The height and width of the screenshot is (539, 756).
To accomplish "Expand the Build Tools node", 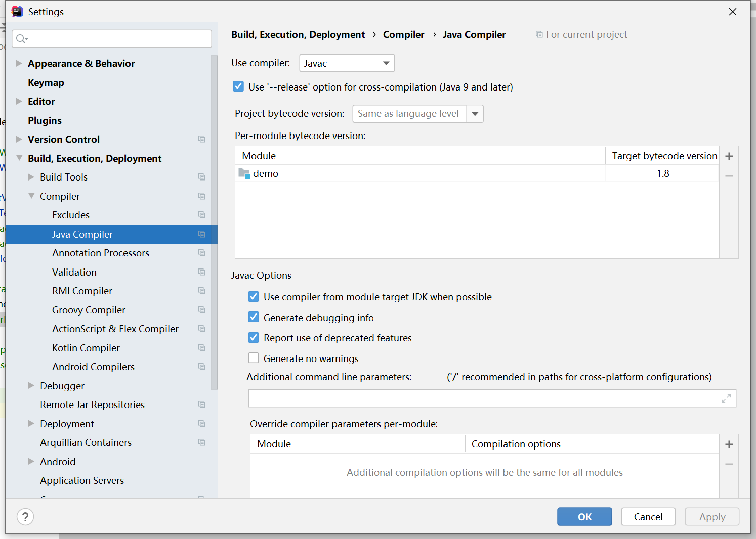I will point(31,177).
